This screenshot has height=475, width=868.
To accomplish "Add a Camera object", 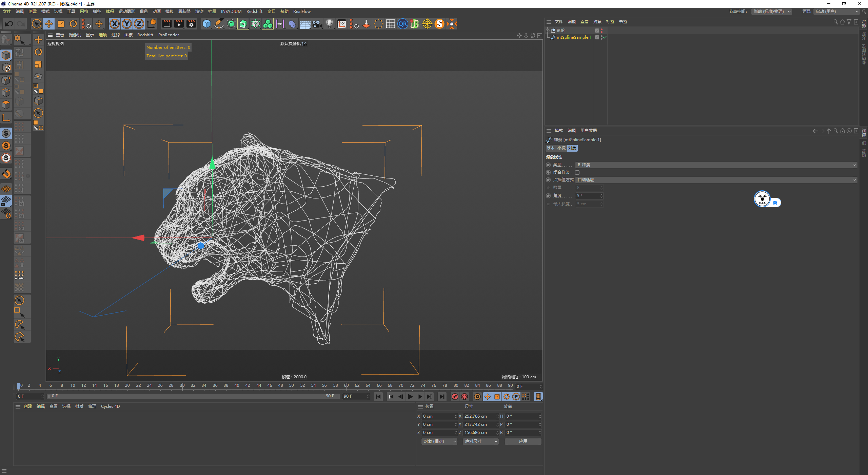I will click(317, 24).
